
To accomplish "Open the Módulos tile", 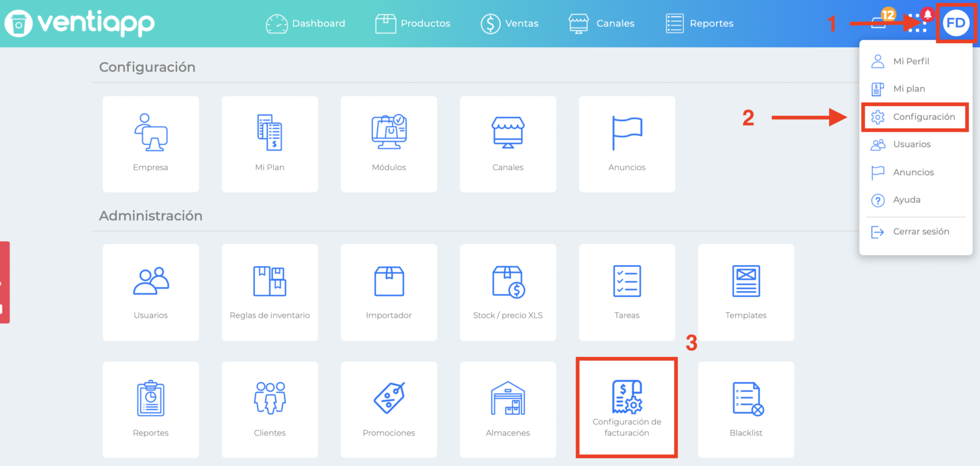I will 389,144.
